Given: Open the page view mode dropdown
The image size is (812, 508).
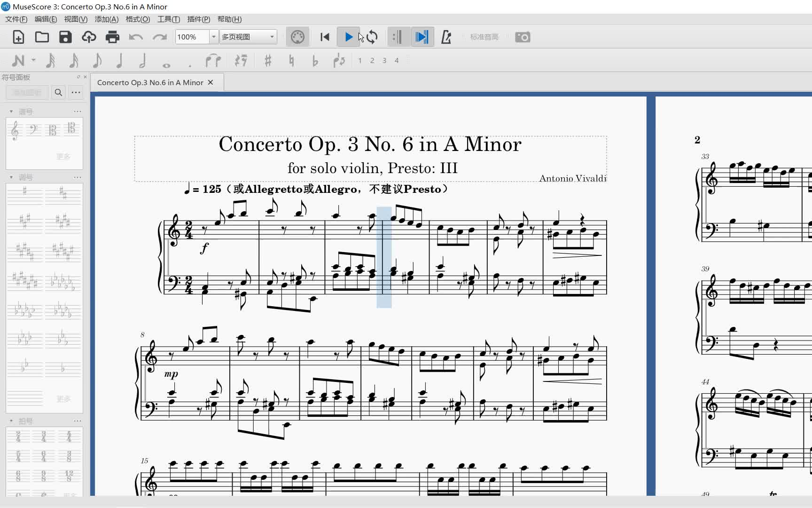Looking at the screenshot, I should click(x=248, y=37).
